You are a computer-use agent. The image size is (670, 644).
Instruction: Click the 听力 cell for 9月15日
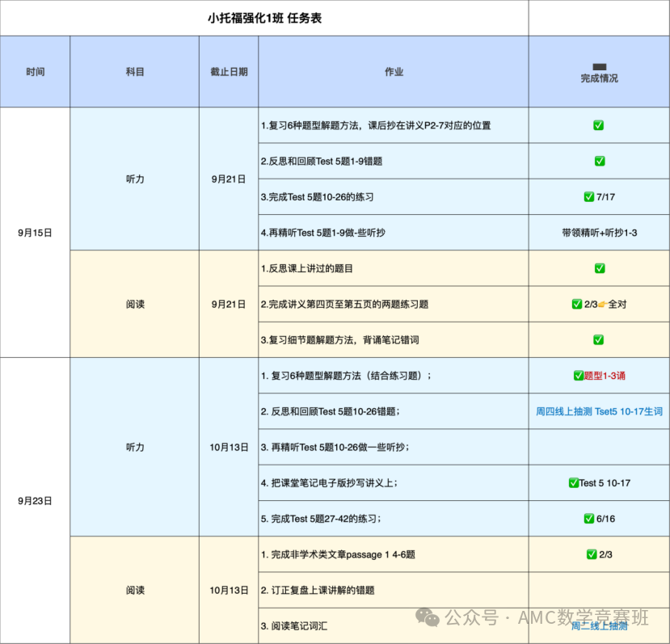click(135, 179)
